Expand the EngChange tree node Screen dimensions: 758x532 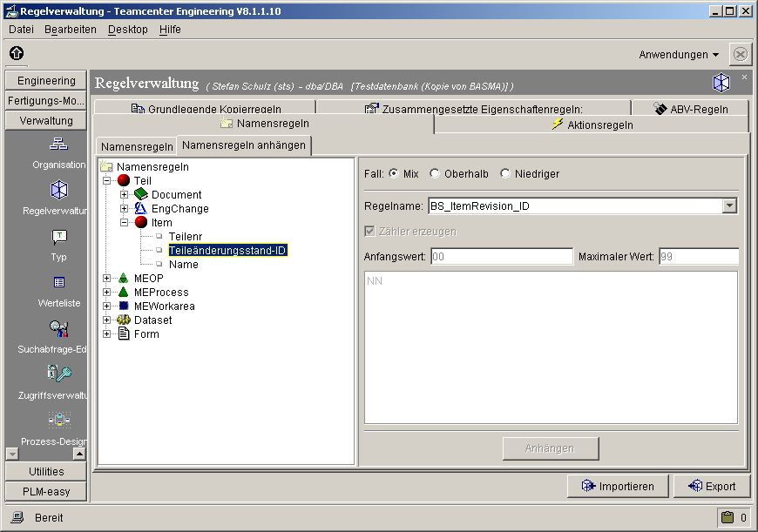pos(124,208)
